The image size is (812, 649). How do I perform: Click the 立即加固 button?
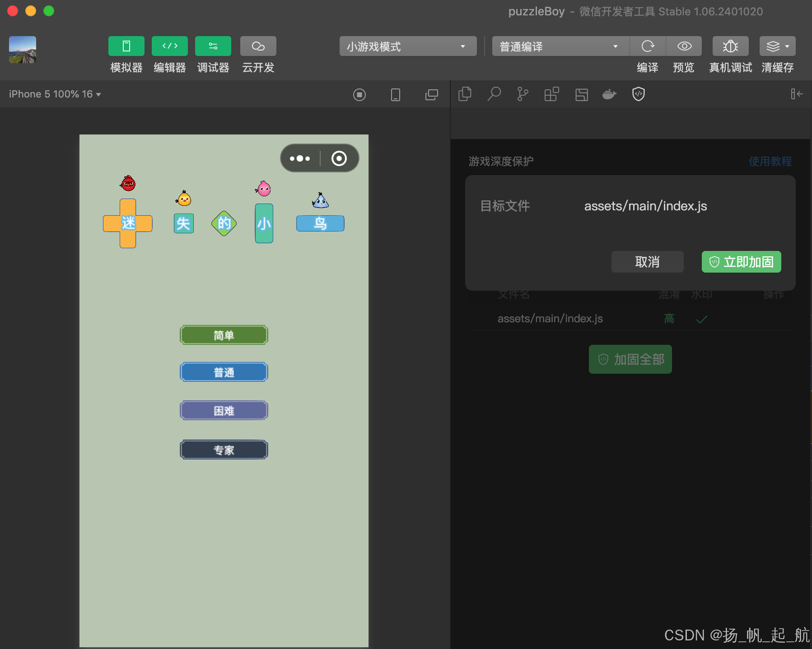coord(741,262)
